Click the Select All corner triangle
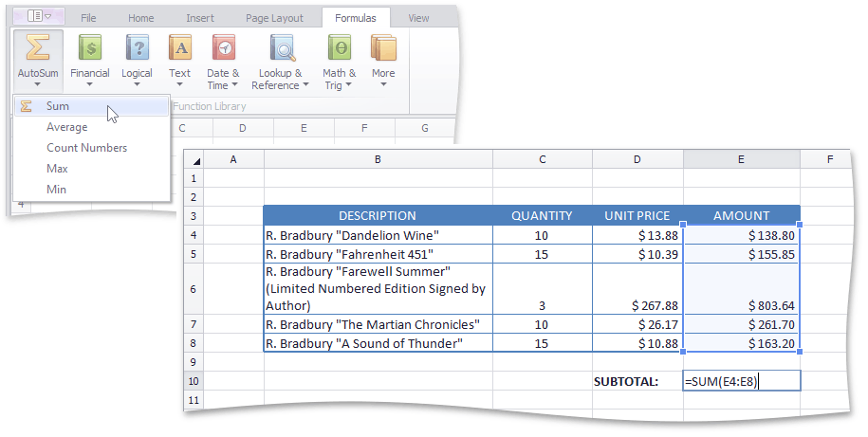 (196, 161)
